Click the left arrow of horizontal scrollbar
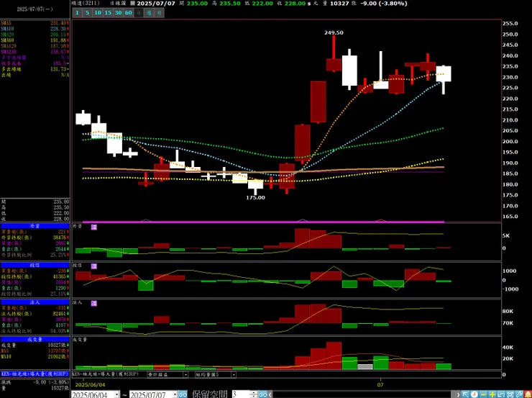The image size is (532, 398). pos(270,394)
